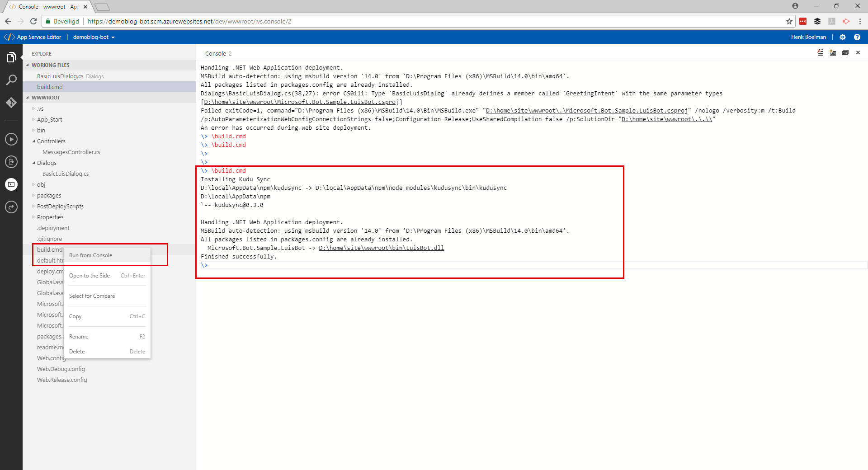
Task: Collapse the Controllers folder
Action: coord(33,141)
